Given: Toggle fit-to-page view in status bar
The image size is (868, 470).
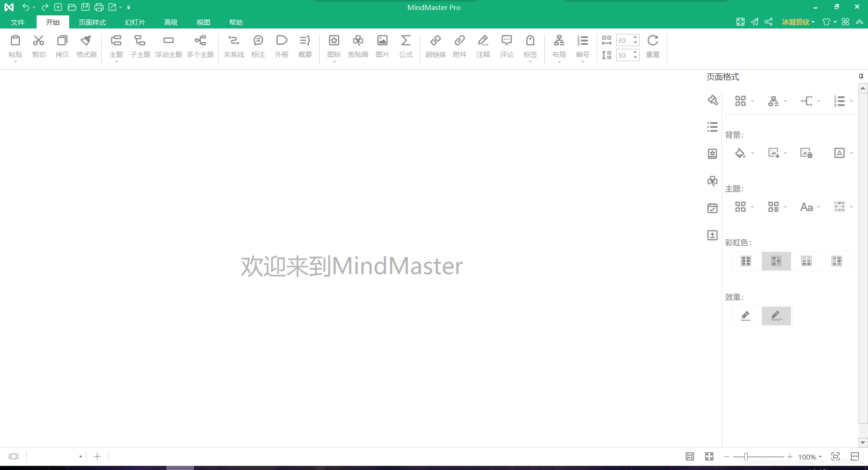Looking at the screenshot, I should coord(690,456).
